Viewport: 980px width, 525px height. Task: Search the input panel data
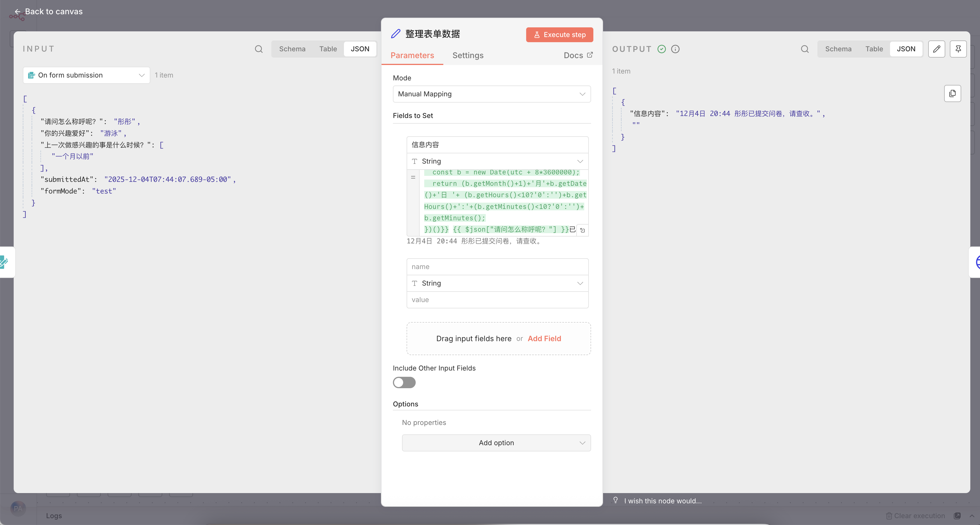coord(259,49)
